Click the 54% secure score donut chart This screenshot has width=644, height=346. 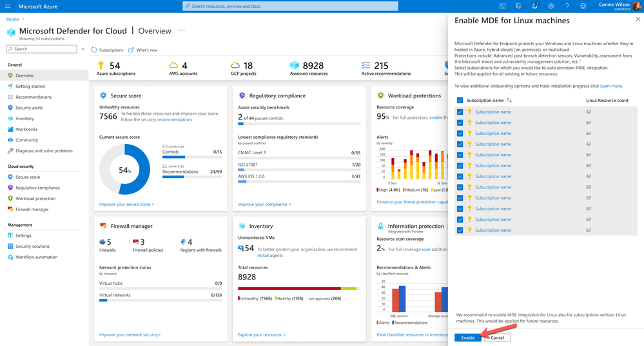click(x=125, y=170)
